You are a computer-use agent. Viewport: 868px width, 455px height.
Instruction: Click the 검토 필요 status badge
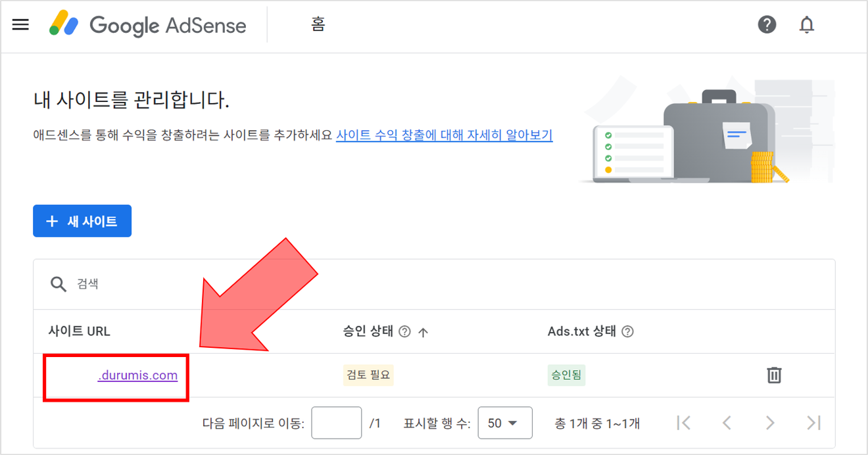click(368, 375)
